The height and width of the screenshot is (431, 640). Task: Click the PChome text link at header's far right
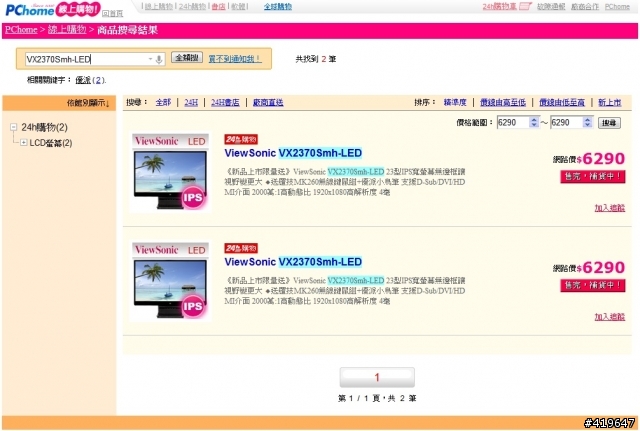(x=617, y=7)
